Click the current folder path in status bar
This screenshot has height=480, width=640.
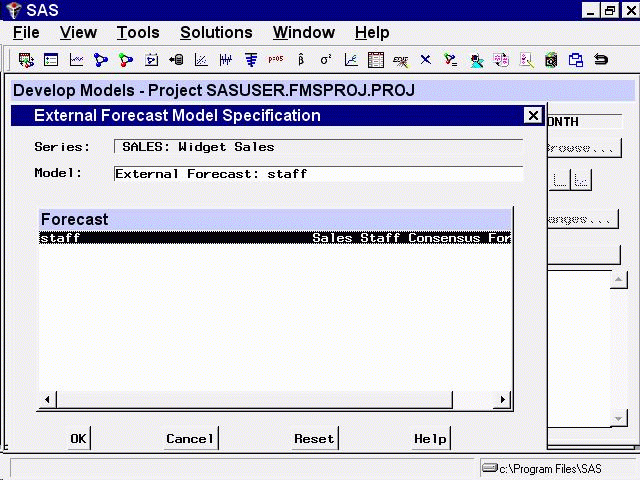pos(550,469)
